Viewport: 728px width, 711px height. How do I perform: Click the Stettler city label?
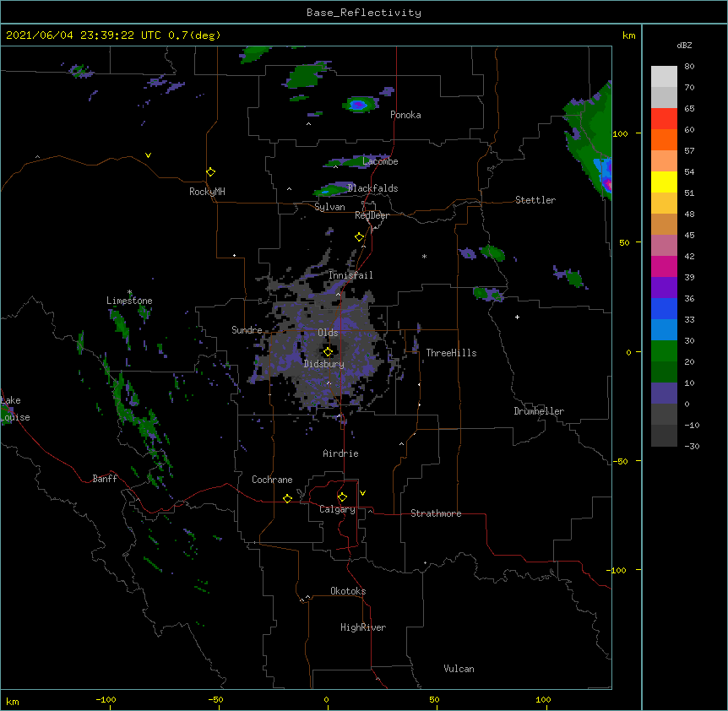click(535, 200)
